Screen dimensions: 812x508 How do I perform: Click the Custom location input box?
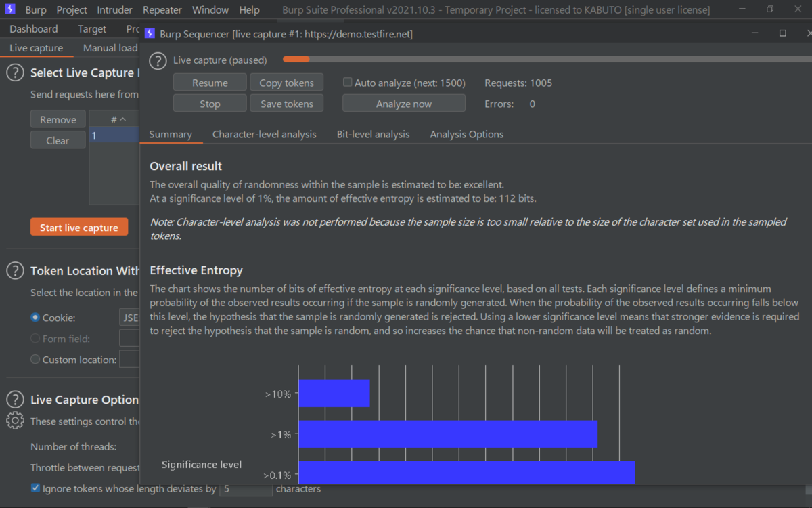(x=129, y=360)
